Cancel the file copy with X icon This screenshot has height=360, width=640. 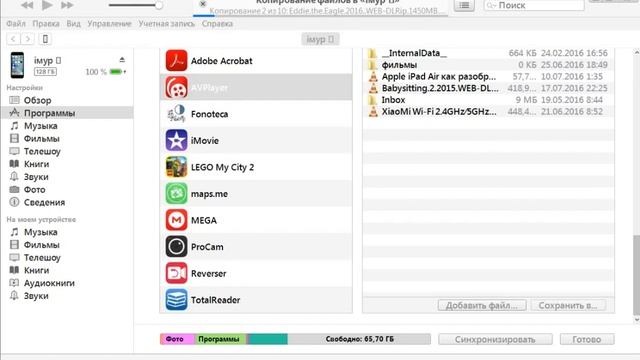pyautogui.click(x=203, y=4)
